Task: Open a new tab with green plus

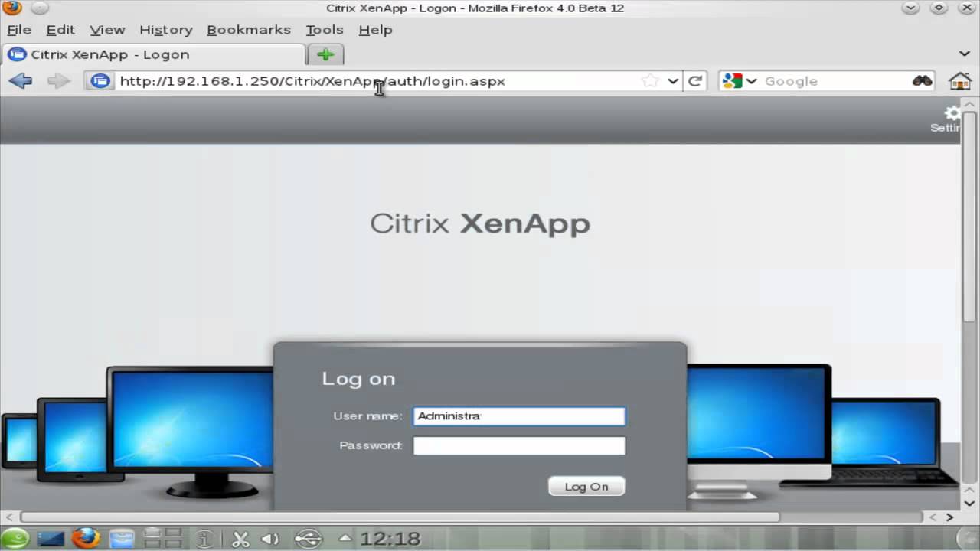Action: coord(326,54)
